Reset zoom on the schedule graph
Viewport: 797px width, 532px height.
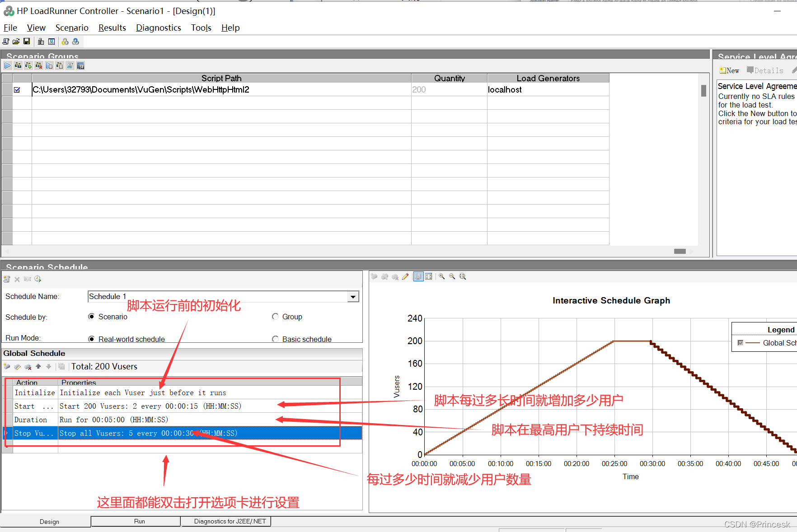tap(463, 276)
